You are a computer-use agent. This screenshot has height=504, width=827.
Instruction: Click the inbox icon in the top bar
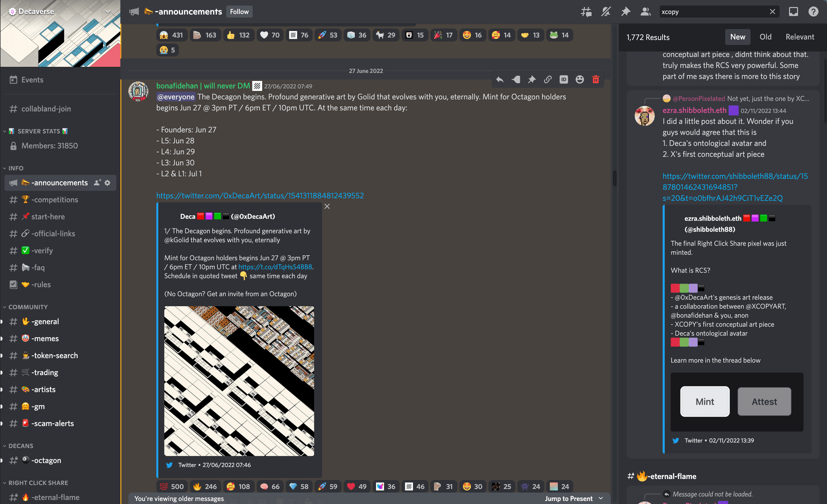tap(793, 12)
